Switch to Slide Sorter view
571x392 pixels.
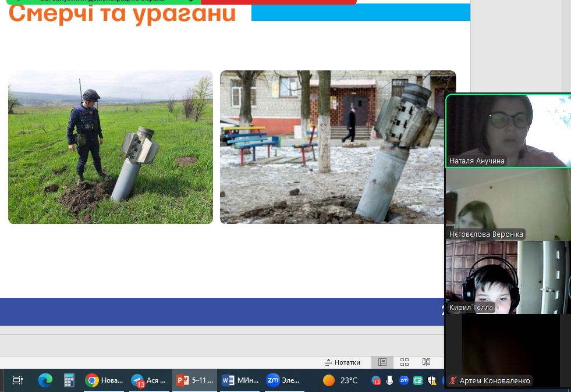pos(405,362)
